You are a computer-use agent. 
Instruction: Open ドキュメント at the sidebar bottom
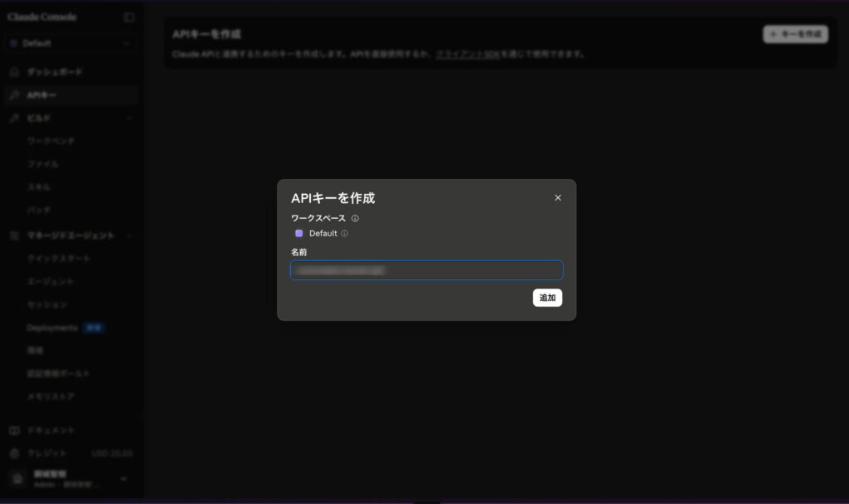[51, 430]
